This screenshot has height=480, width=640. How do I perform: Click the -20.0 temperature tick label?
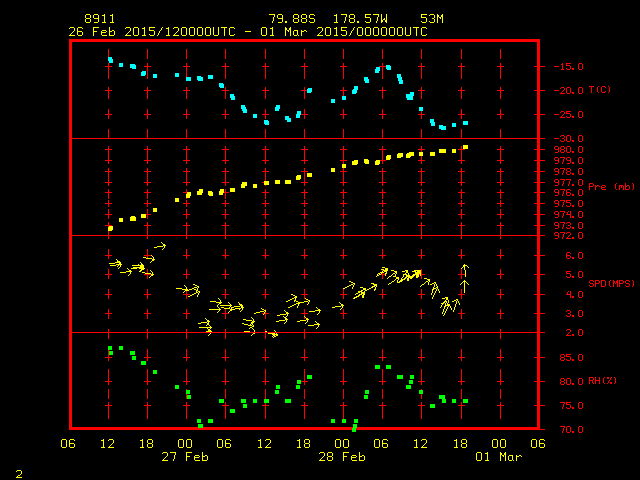569,91
